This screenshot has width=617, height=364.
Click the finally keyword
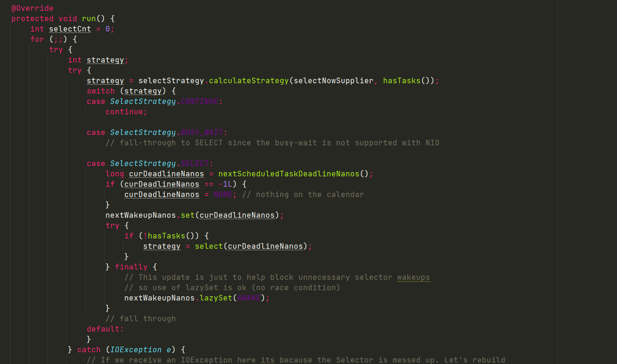pos(131,267)
